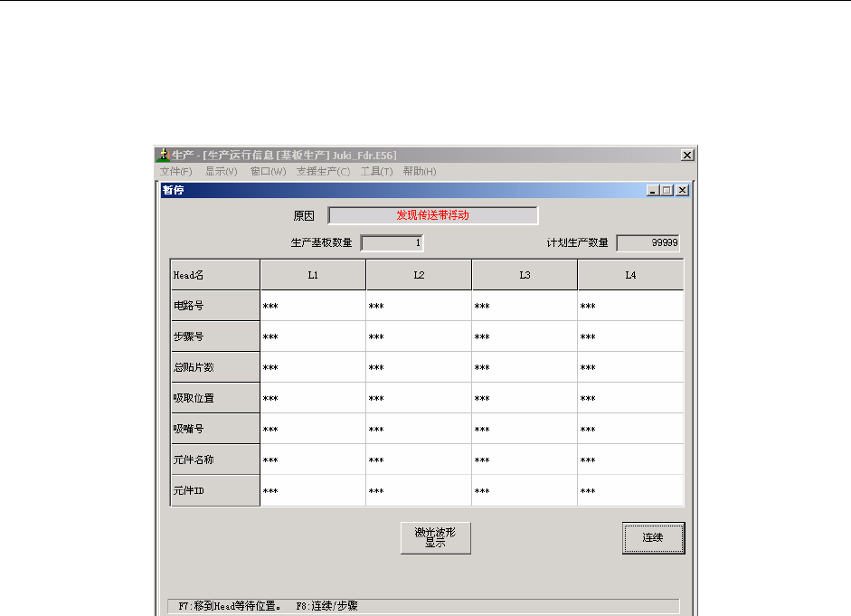Click the 元件ID cell under L3
851x616 pixels.
pos(525,490)
